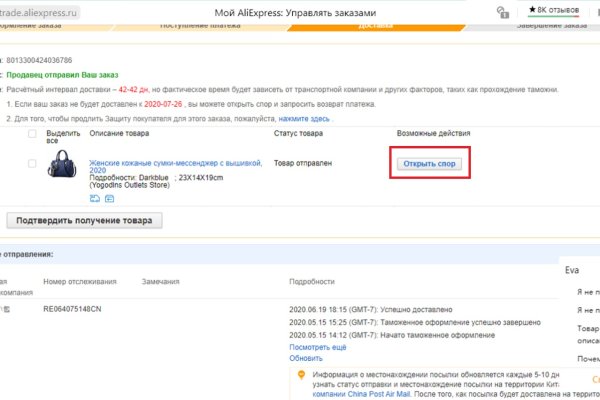Expand tracking history via 'Посмотреть ещё'
This screenshot has width=600, height=400.
click(318, 346)
